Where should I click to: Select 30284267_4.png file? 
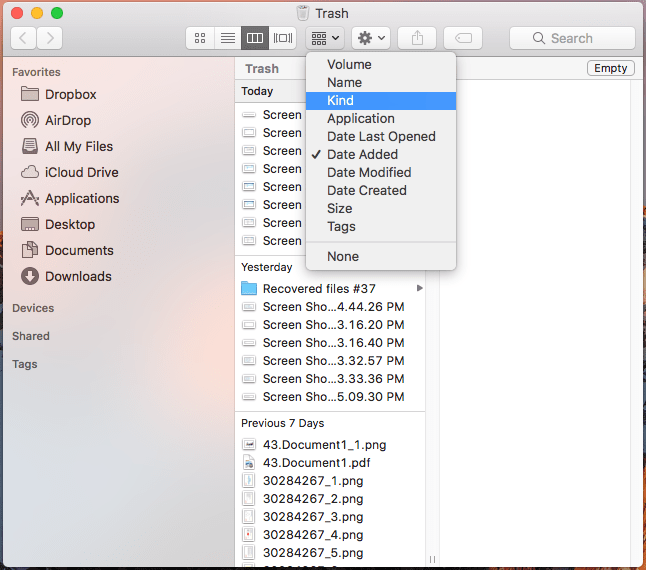(x=332, y=535)
